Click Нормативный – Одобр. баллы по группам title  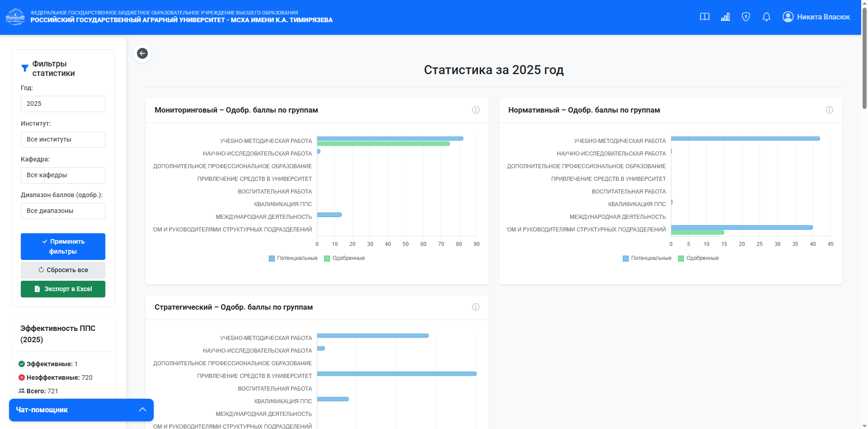pos(584,110)
